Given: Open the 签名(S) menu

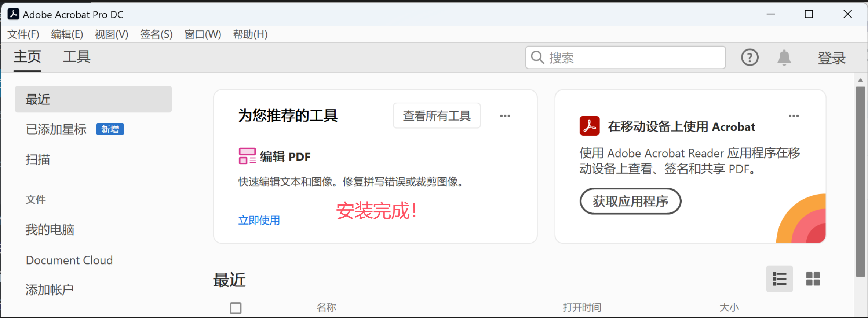Looking at the screenshot, I should point(156,34).
